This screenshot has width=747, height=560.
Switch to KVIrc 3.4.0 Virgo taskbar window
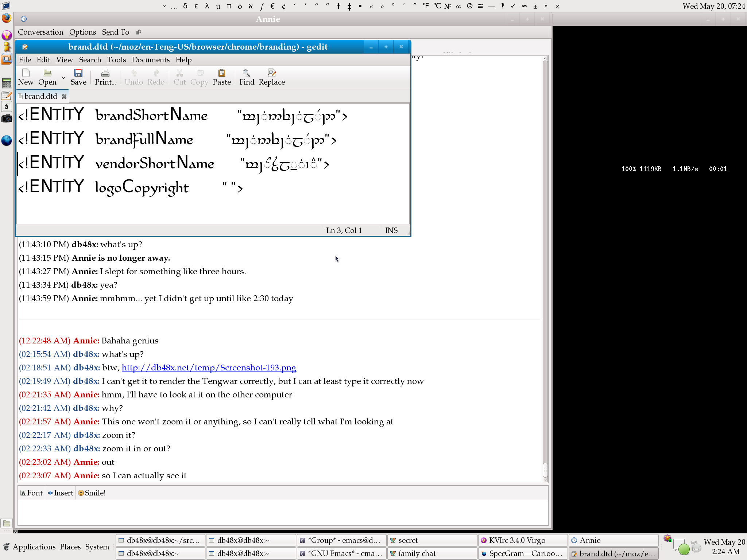click(x=522, y=540)
